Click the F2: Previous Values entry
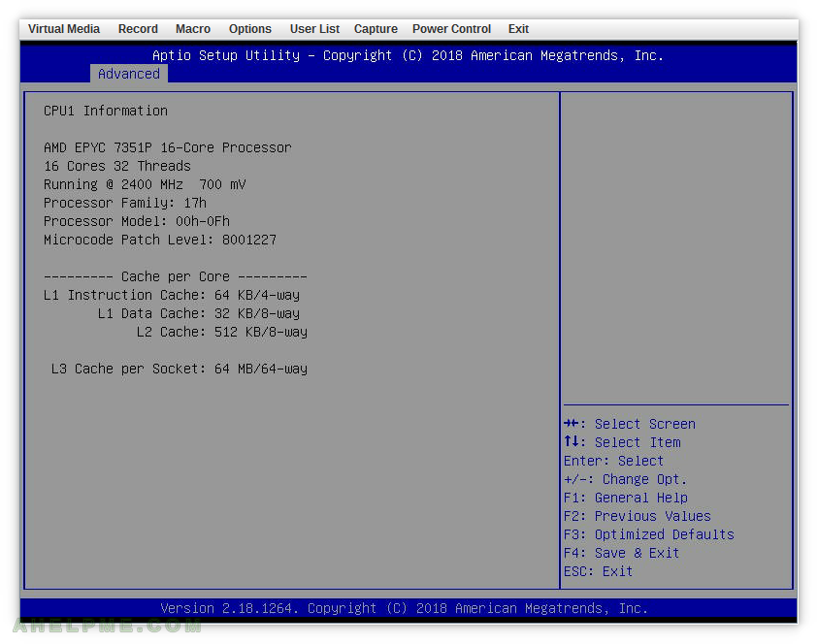The width and height of the screenshot is (818, 644). [x=637, y=516]
